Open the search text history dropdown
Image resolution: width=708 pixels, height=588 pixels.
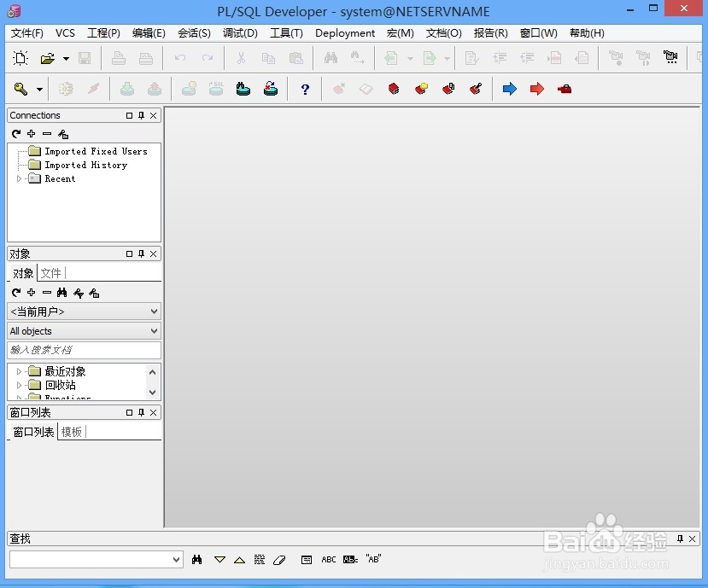point(176,560)
